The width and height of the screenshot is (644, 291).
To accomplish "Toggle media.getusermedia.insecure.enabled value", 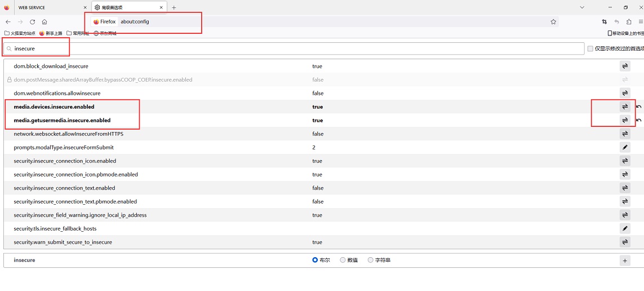I will pyautogui.click(x=625, y=121).
